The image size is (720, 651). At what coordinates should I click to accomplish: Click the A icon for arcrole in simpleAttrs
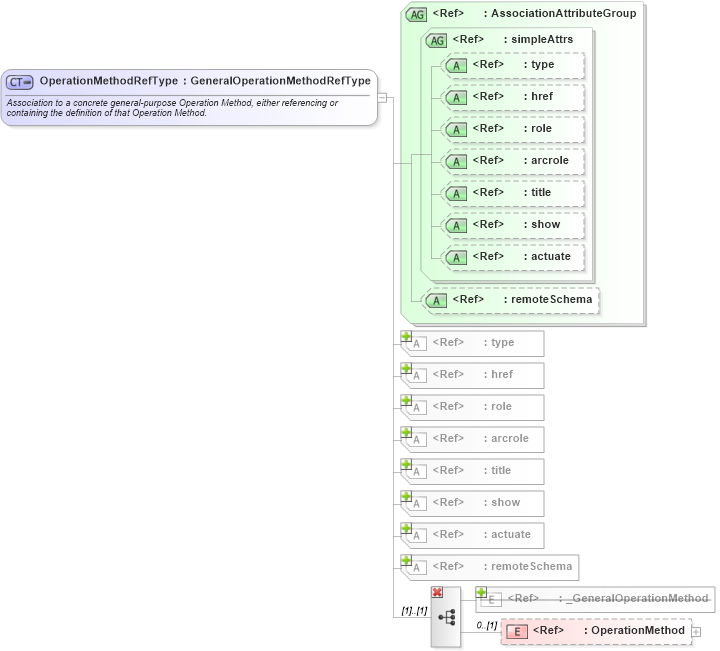pyautogui.click(x=456, y=162)
